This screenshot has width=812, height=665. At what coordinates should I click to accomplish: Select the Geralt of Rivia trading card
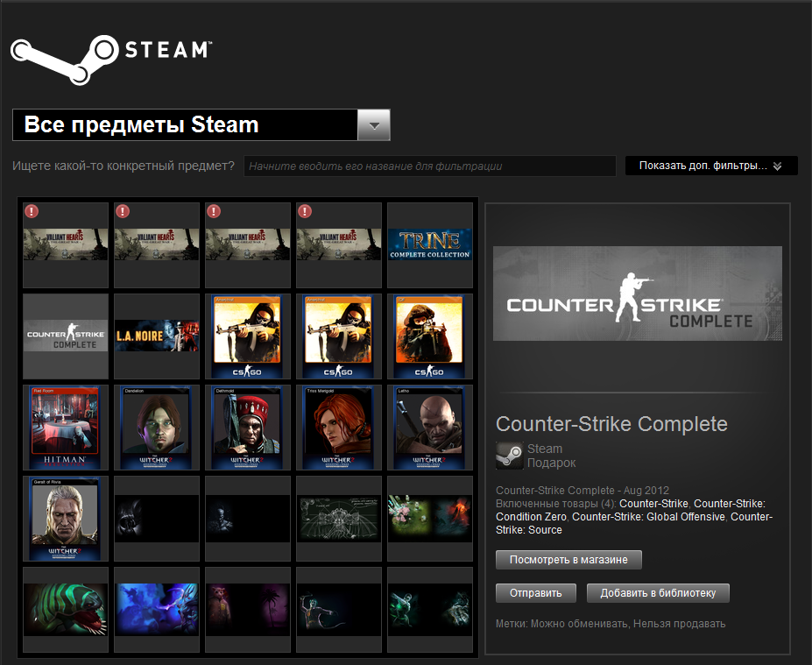[x=65, y=519]
